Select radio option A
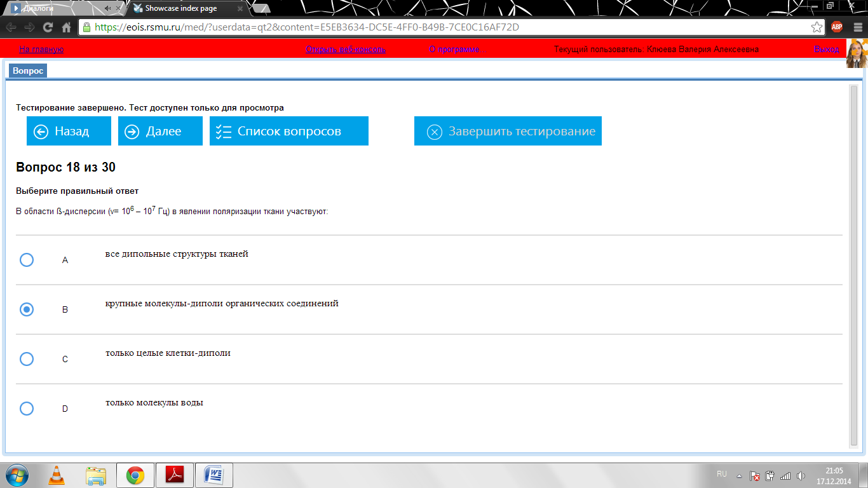Image resolution: width=868 pixels, height=488 pixels. tap(27, 260)
